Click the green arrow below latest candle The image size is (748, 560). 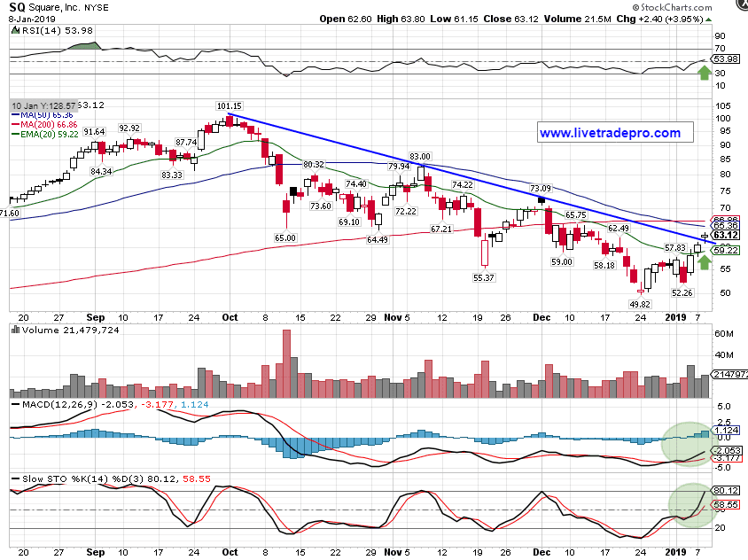point(705,261)
